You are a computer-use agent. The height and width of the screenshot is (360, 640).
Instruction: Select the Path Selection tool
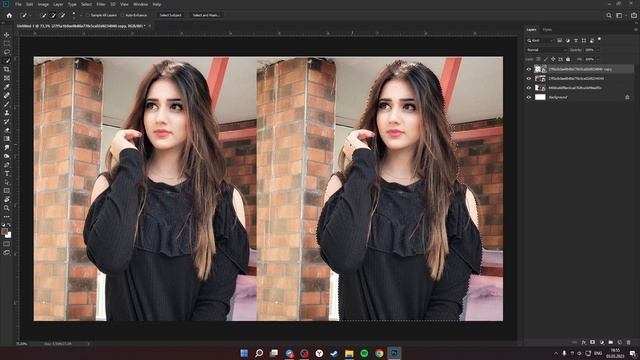[x=7, y=182]
